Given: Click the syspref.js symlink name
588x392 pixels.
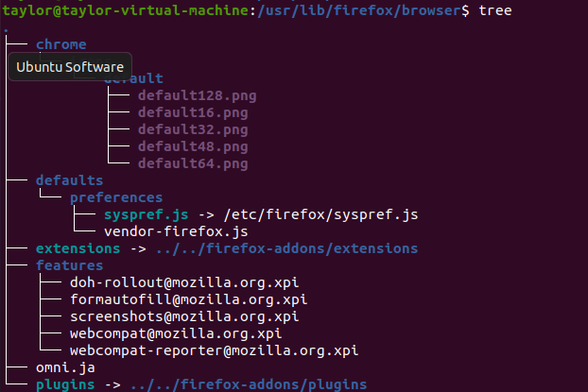Looking at the screenshot, I should [x=147, y=214].
